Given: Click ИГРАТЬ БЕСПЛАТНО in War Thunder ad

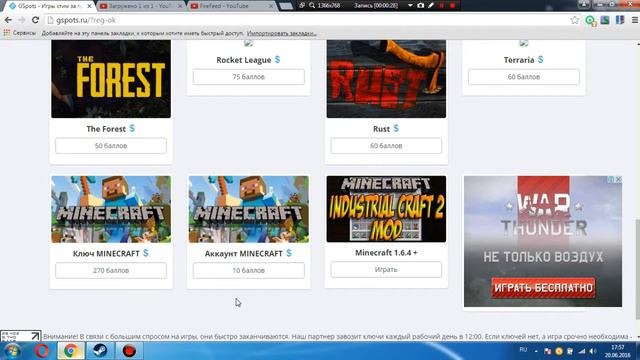Looking at the screenshot, I should point(543,288).
